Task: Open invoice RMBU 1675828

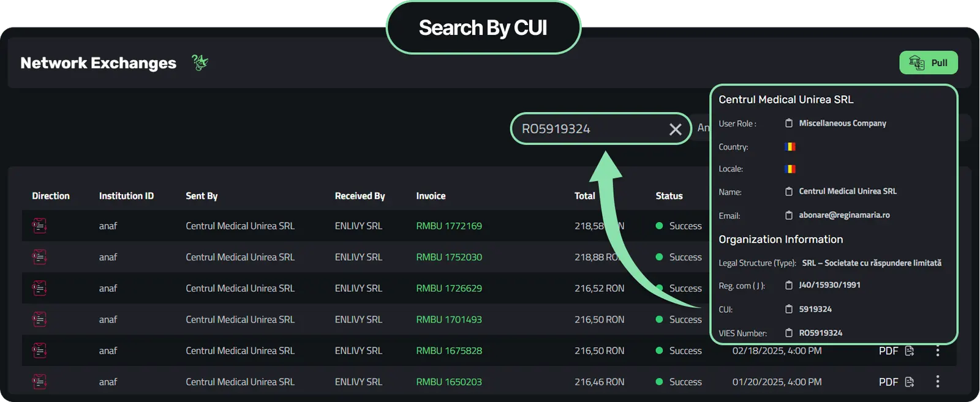Action: pos(449,351)
